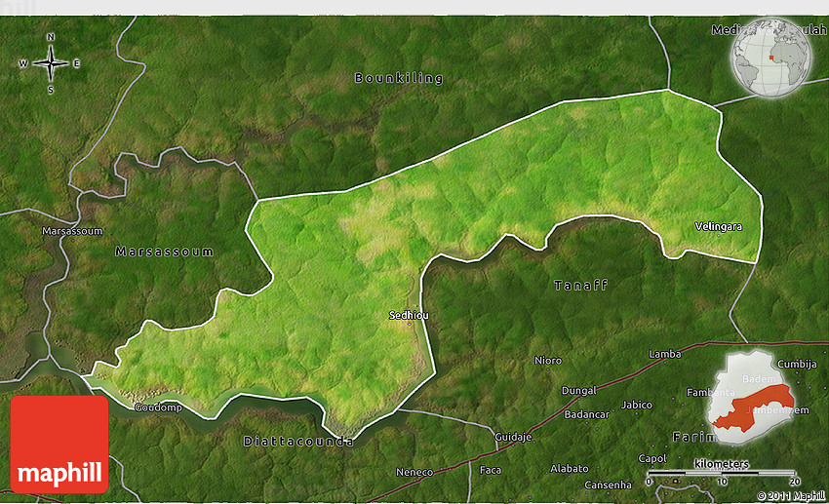This screenshot has width=829, height=504.
Task: Click the Tanaff region label
Action: click(581, 285)
